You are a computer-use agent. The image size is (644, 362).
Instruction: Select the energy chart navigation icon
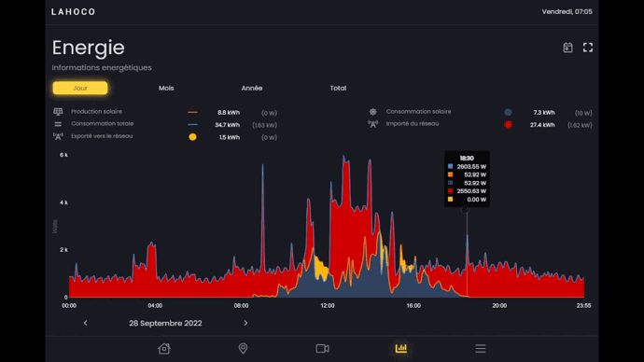pos(401,348)
